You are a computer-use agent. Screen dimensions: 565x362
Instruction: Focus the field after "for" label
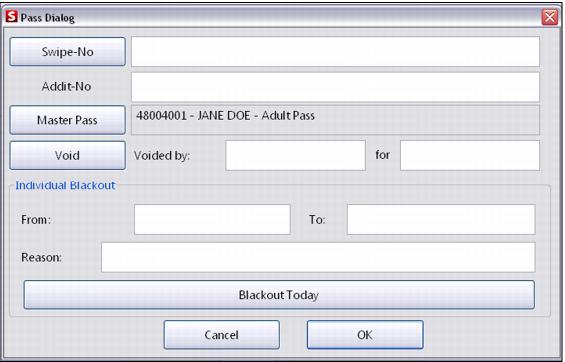pyautogui.click(x=470, y=155)
